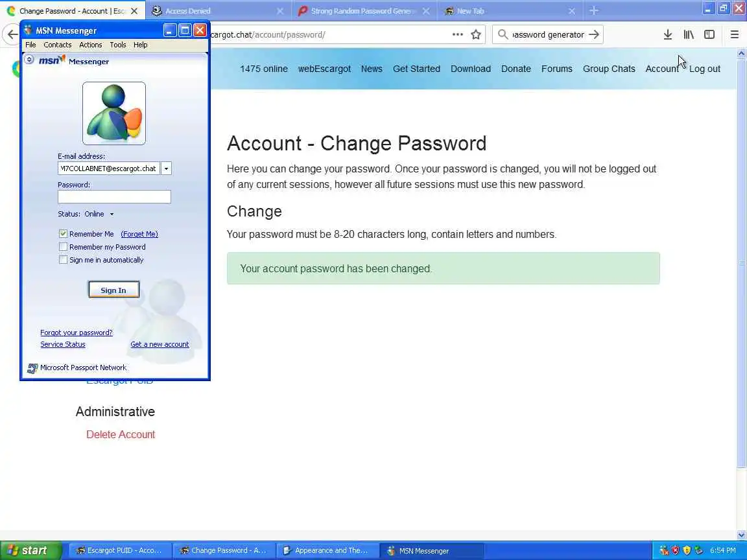The height and width of the screenshot is (560, 747).
Task: Click the yellow security shield tray icon
Action: coord(687,550)
